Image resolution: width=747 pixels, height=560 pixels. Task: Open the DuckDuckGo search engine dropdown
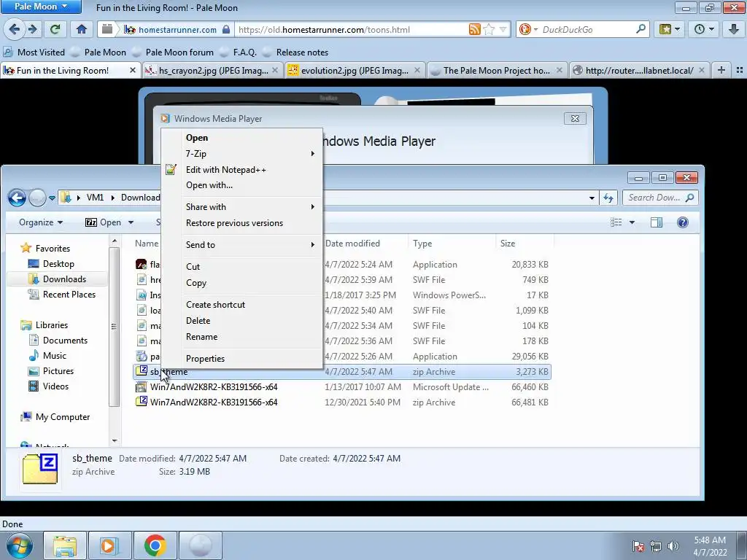(535, 29)
